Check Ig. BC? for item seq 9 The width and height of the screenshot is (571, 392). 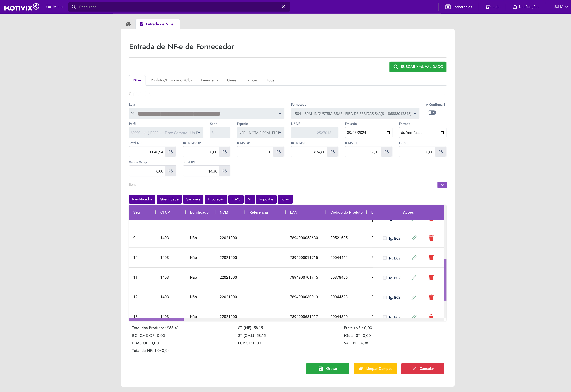tap(385, 238)
